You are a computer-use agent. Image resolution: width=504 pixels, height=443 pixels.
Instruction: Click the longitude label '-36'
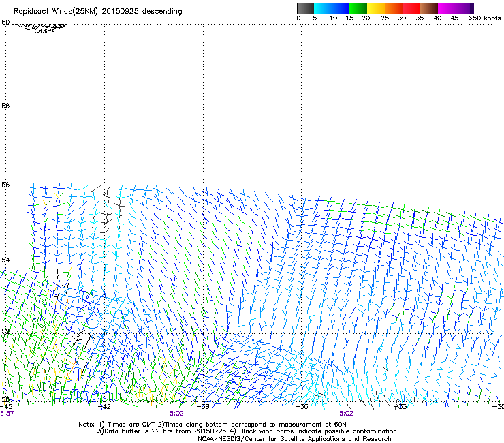point(302,407)
